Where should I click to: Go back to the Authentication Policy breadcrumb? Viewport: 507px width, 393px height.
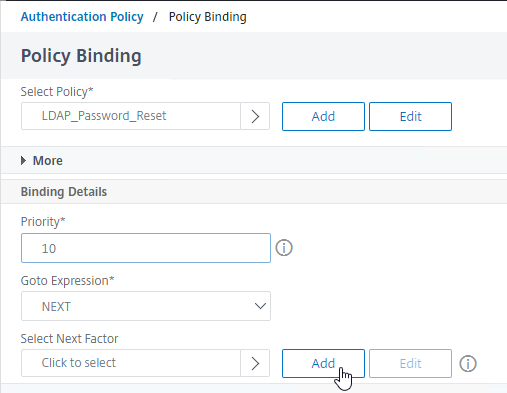tap(82, 17)
